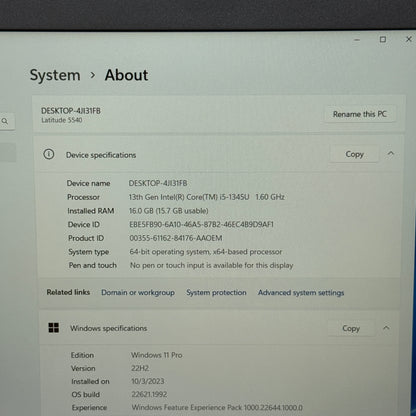Click the Device specifications heading

(x=101, y=155)
